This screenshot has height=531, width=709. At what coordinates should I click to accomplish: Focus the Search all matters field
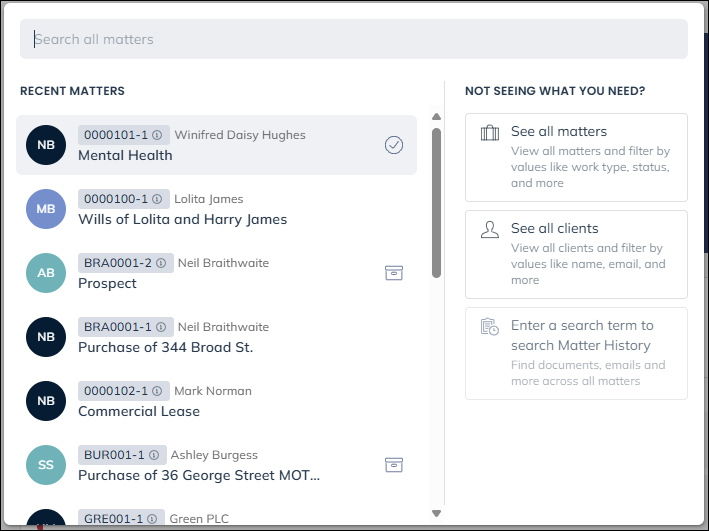[x=354, y=39]
